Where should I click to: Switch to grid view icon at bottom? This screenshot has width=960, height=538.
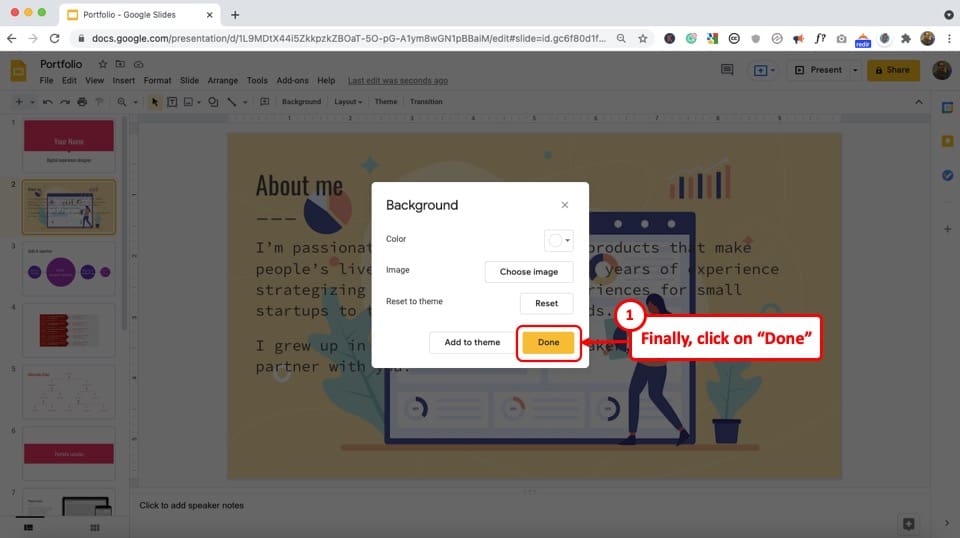[x=94, y=527]
